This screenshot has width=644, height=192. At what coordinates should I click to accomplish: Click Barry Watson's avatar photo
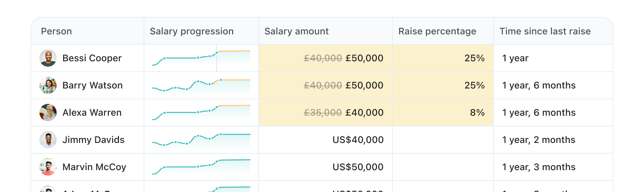(48, 85)
